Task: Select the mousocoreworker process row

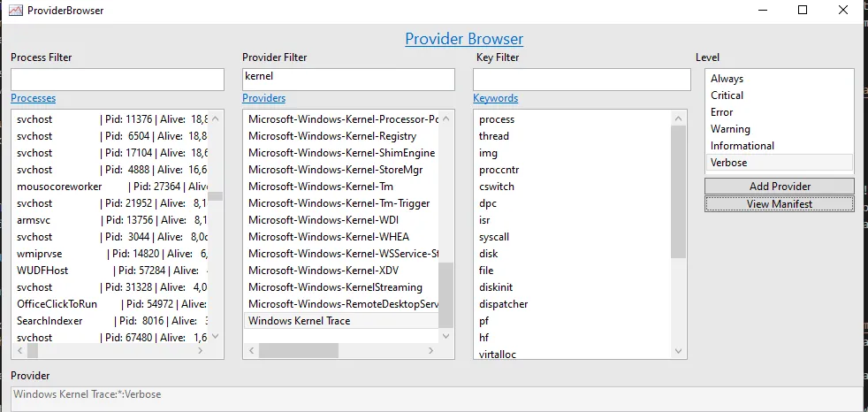Action: coord(110,186)
